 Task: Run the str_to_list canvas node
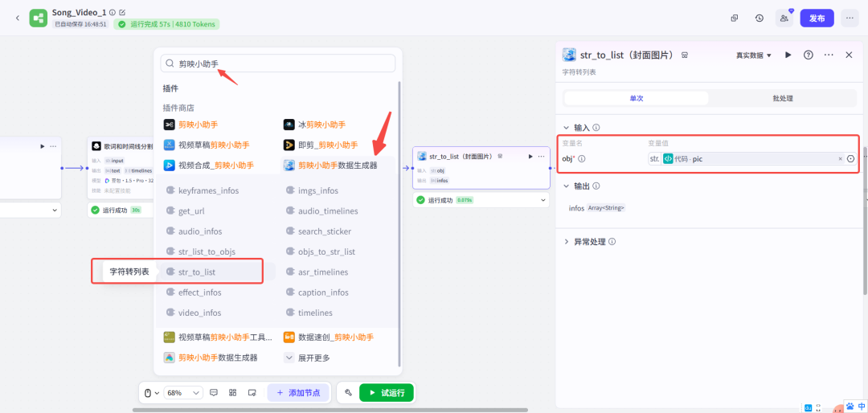531,157
